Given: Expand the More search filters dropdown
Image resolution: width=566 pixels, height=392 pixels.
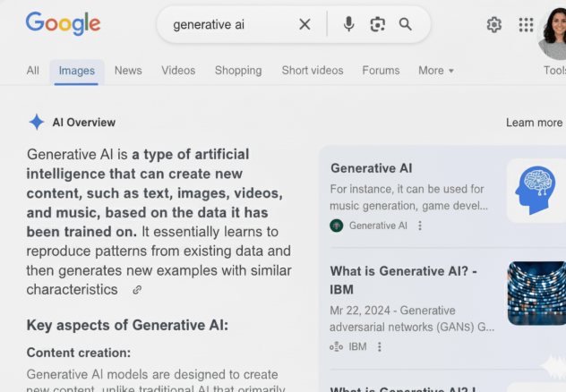Looking at the screenshot, I should [436, 71].
